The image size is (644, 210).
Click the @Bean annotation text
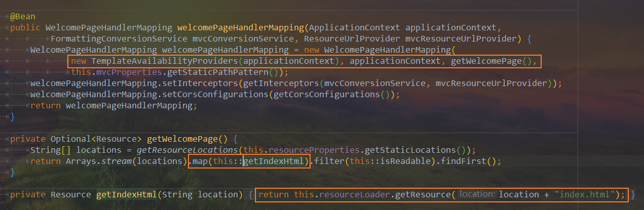22,16
